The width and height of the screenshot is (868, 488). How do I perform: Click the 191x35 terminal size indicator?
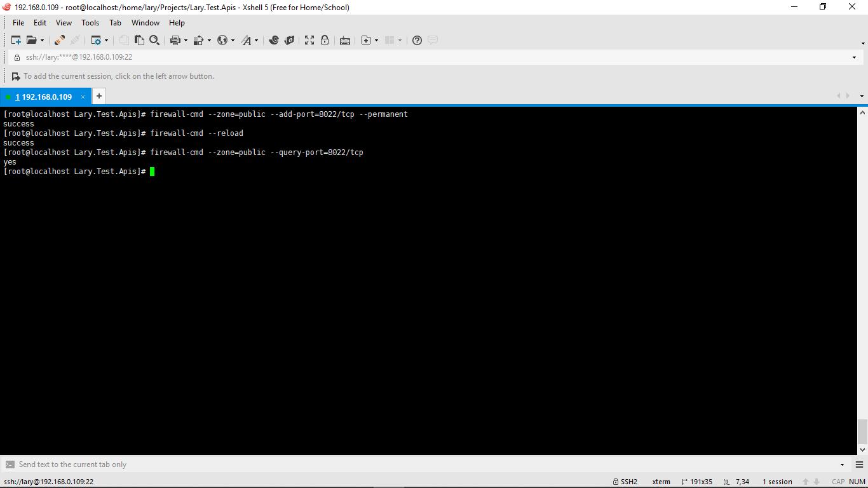pos(696,482)
